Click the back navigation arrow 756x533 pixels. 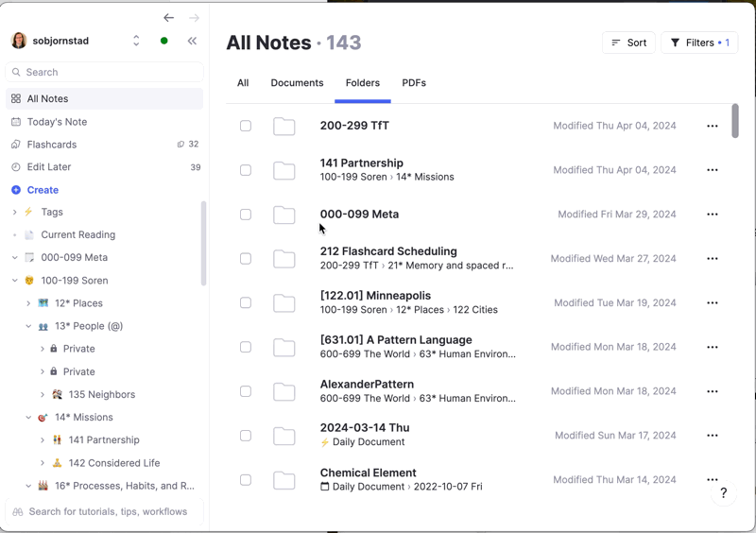168,18
